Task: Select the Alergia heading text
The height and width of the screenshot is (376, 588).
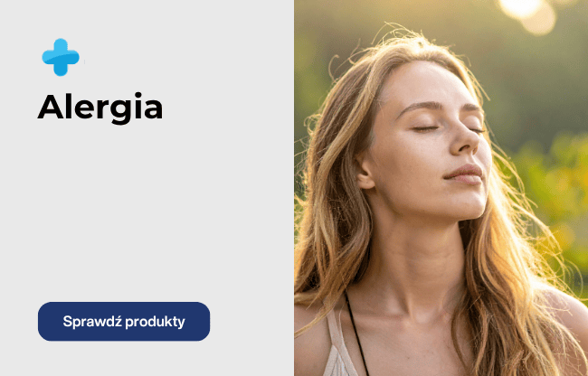Action: 100,108
